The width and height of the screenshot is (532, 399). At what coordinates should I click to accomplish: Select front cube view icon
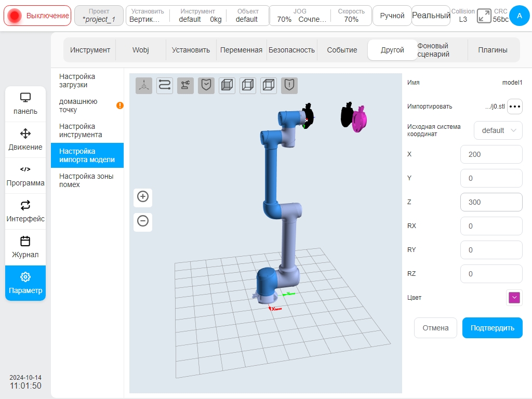point(227,85)
